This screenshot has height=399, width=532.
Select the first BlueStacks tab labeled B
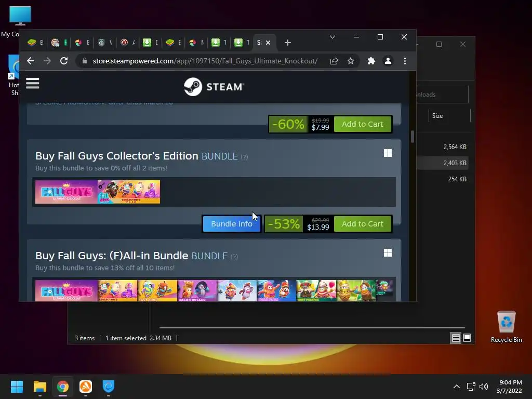(36, 43)
